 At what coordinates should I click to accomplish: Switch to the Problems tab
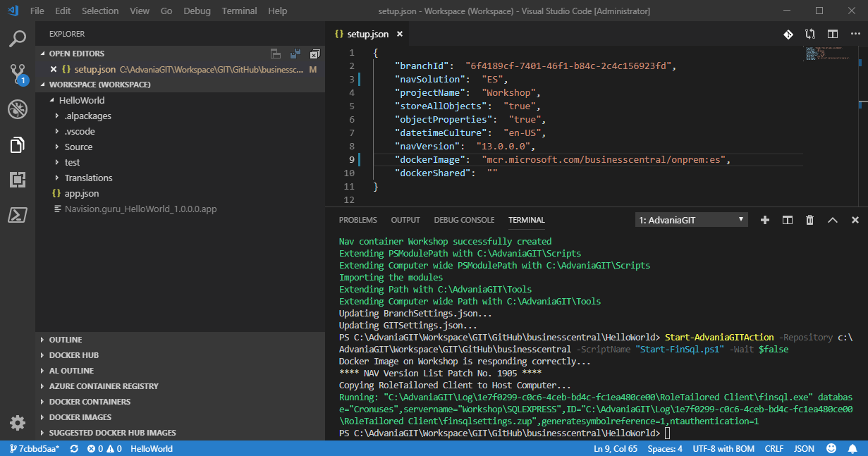tap(357, 220)
